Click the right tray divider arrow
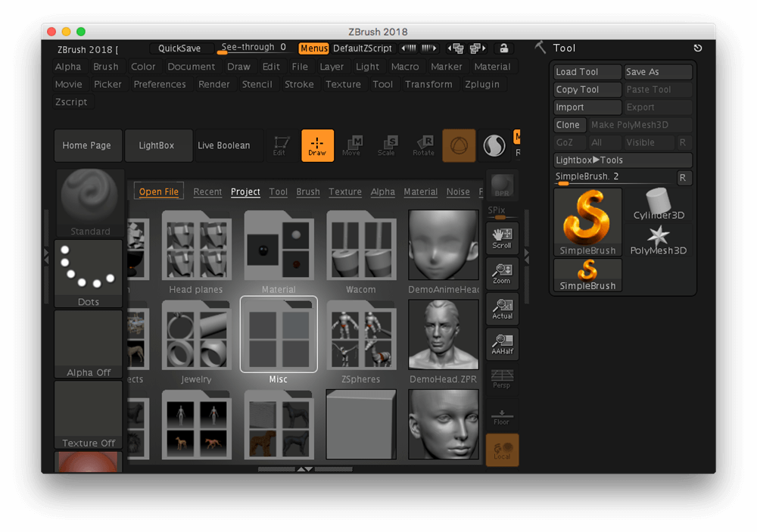 [x=527, y=257]
